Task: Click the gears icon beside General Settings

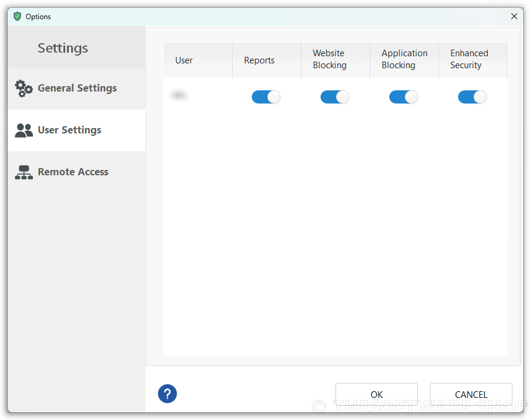Action: 24,89
